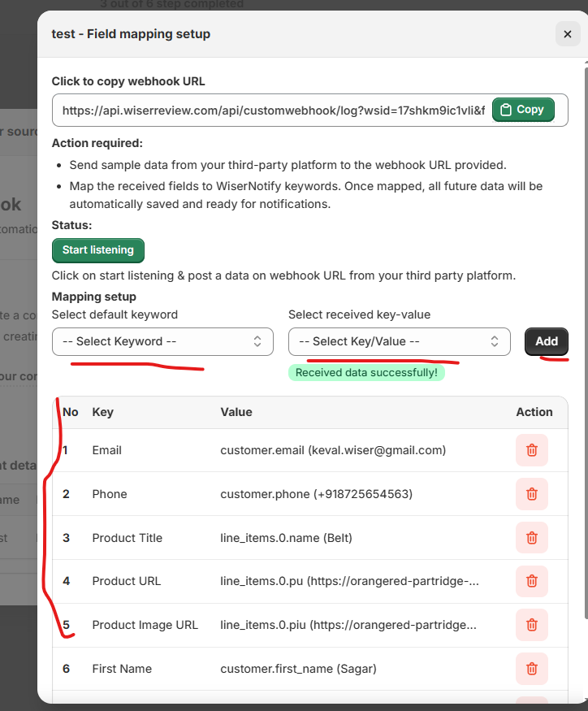
Task: Close the Field mapping setup dialog
Action: coord(567,34)
